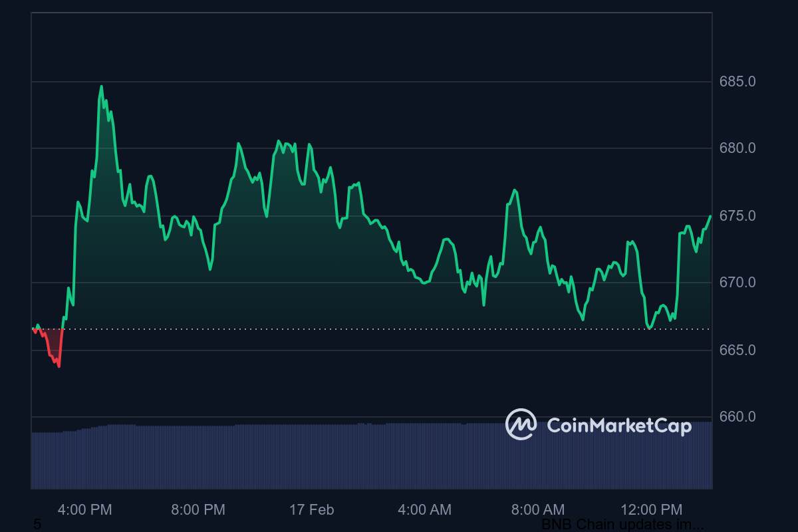Click the 4:00 AM time axis label
The width and height of the screenshot is (798, 532).
click(424, 510)
